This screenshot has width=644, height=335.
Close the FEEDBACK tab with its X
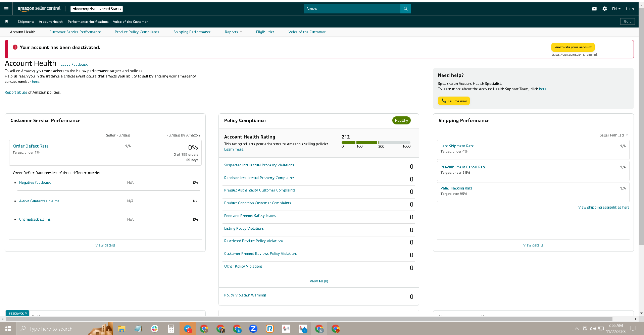(x=26, y=314)
